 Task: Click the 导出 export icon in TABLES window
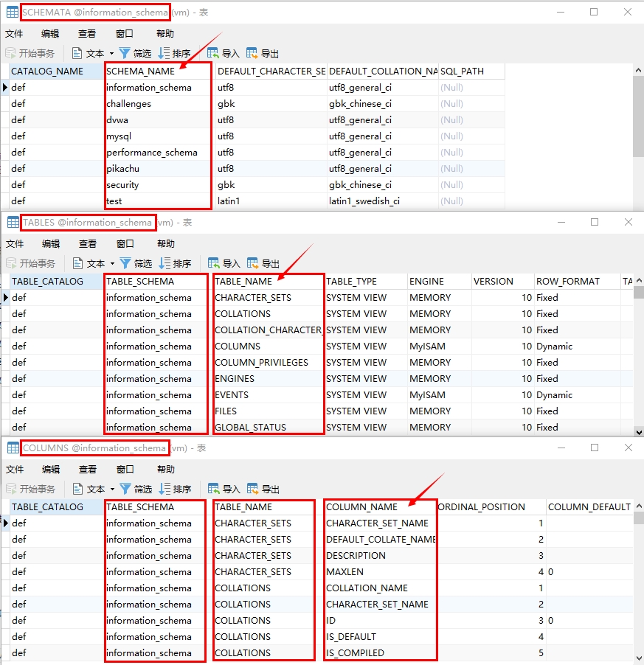(253, 263)
